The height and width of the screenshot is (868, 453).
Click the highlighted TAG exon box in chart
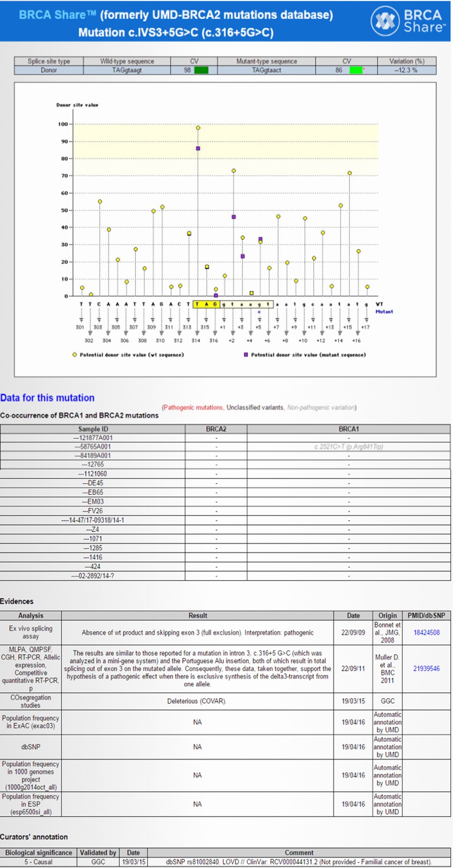(206, 304)
